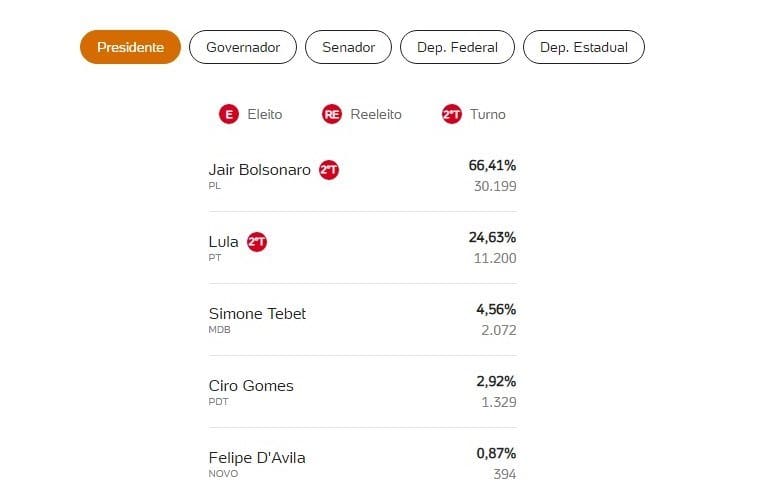Click the Reeleito legend label
Image resolution: width=759 pixels, height=492 pixels.
376,114
